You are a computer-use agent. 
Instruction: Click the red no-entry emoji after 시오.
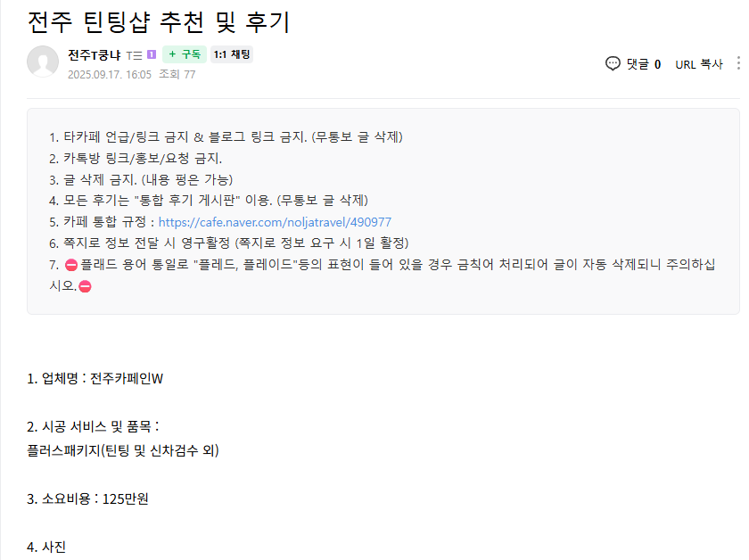tap(86, 286)
